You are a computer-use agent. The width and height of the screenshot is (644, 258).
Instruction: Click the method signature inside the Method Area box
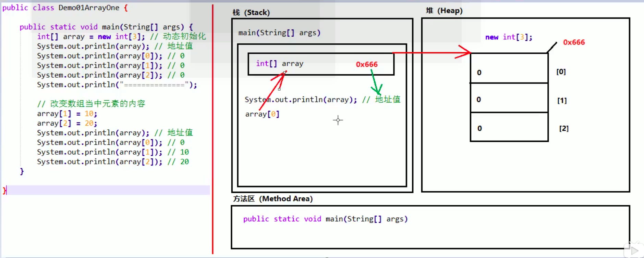click(325, 219)
